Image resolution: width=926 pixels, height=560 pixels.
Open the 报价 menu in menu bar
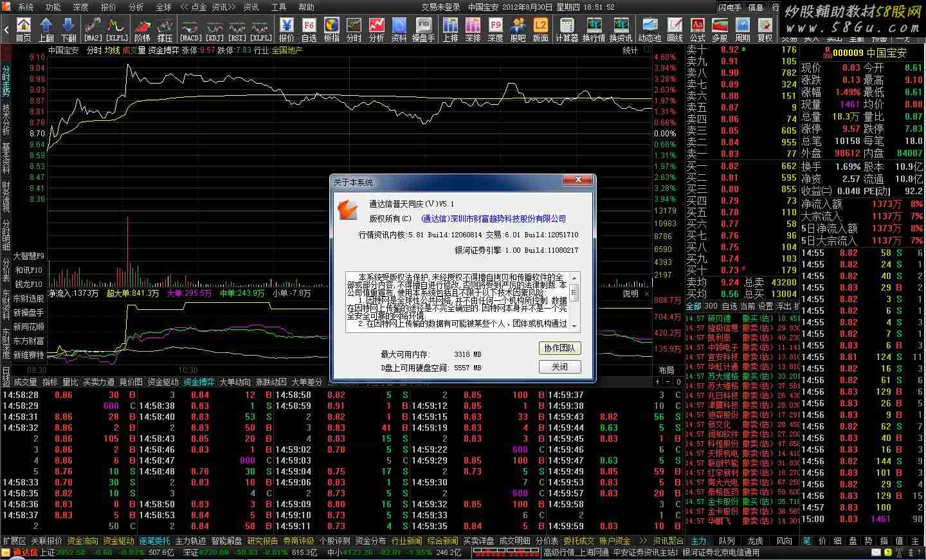109,7
